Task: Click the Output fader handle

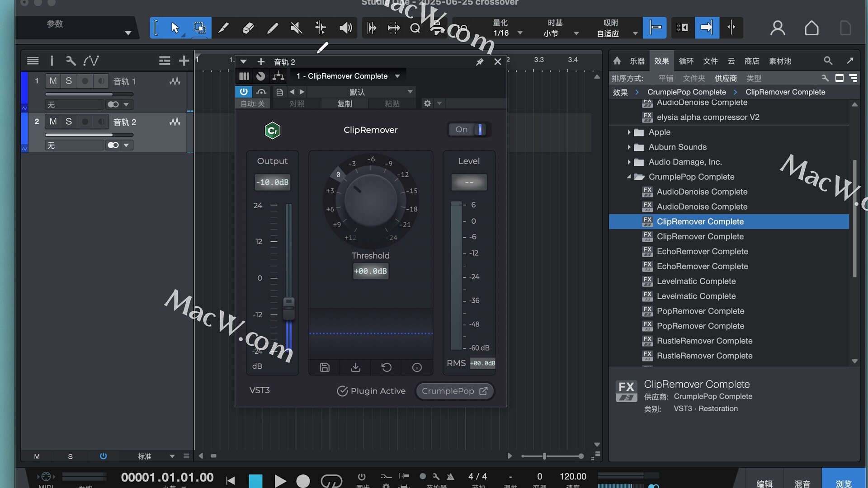Action: pos(289,309)
